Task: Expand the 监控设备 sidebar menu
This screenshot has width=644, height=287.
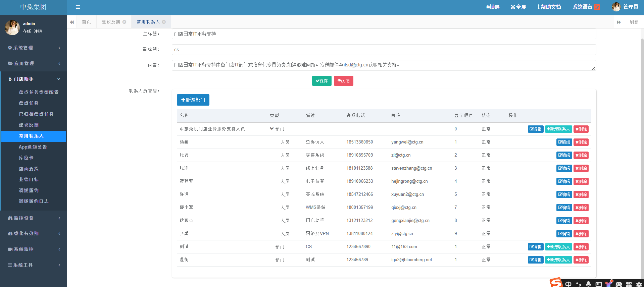Action: 34,218
